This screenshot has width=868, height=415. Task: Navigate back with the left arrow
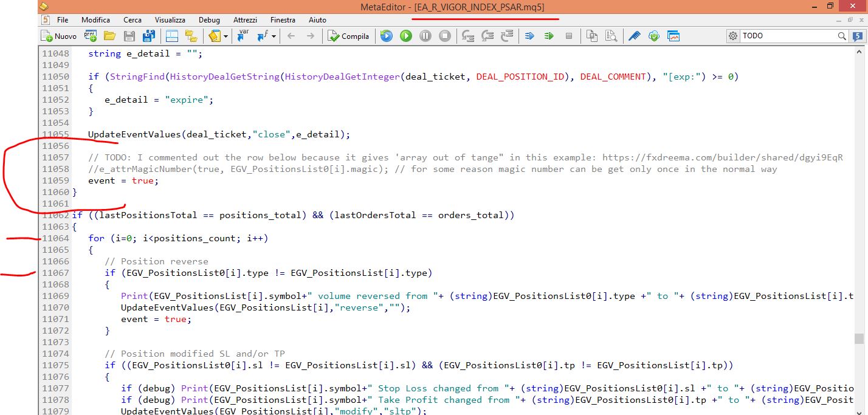pos(291,36)
